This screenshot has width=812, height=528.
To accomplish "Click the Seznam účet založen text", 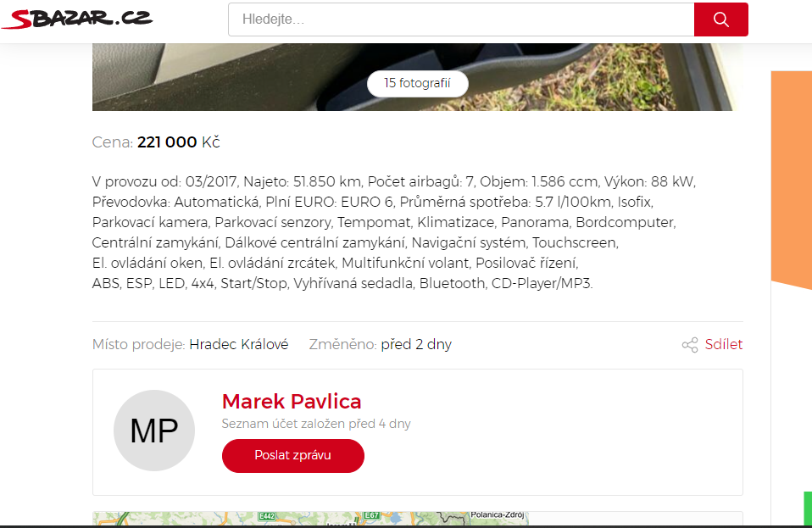I will click(316, 424).
